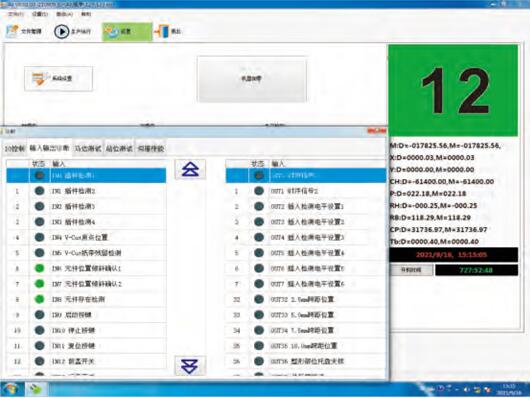
Task: Select the green highlighted settings toolbar icon
Action: [x=111, y=31]
